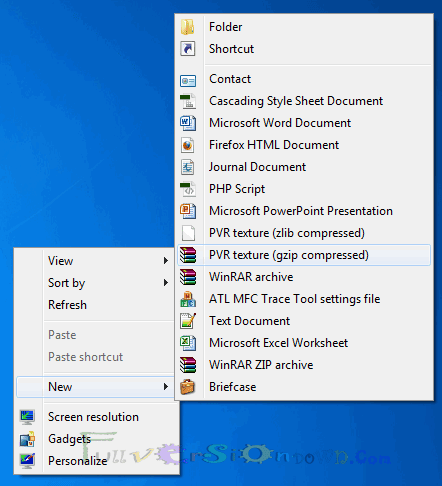
Task: Expand the New submenu arrow
Action: coord(166,387)
